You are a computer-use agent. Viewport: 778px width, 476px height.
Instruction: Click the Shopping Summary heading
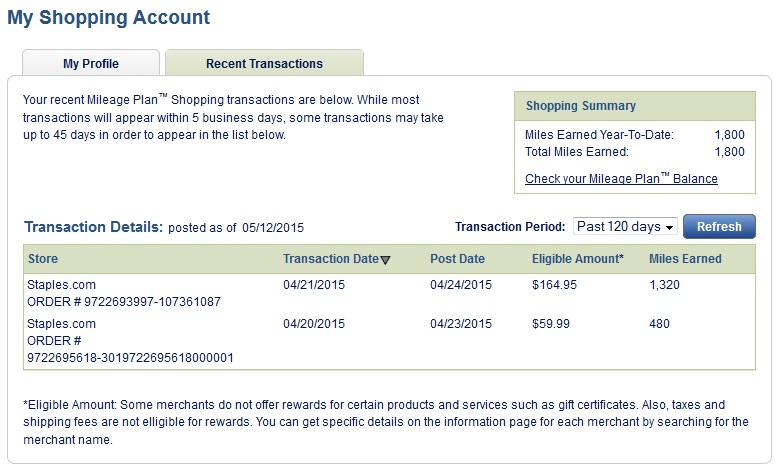[580, 106]
